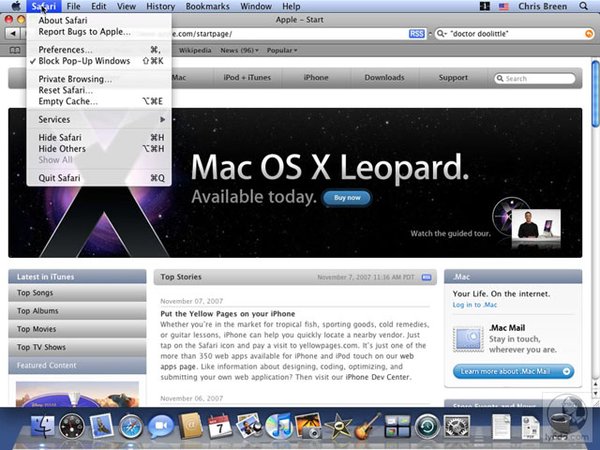Image resolution: width=600 pixels, height=450 pixels.
Task: Click the US flag input menu icon
Action: point(504,7)
